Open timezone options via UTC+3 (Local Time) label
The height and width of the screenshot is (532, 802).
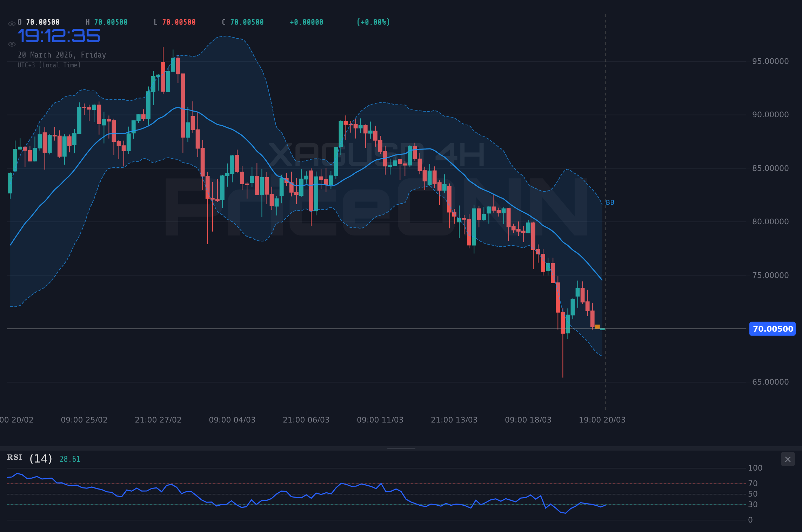click(49, 65)
